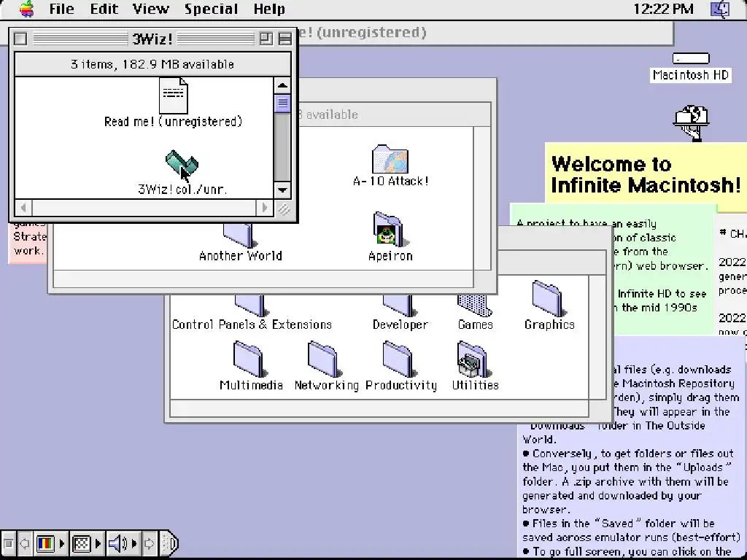
Task: Click the control strip close box
Action: [7, 542]
